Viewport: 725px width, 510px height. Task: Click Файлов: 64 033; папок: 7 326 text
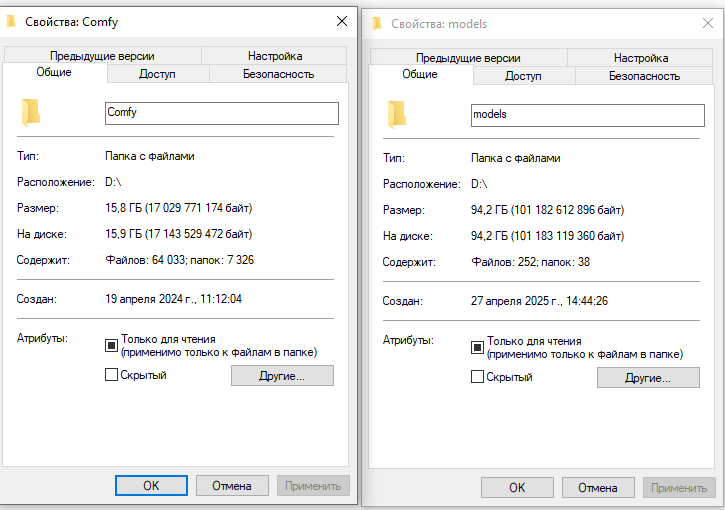(x=179, y=260)
